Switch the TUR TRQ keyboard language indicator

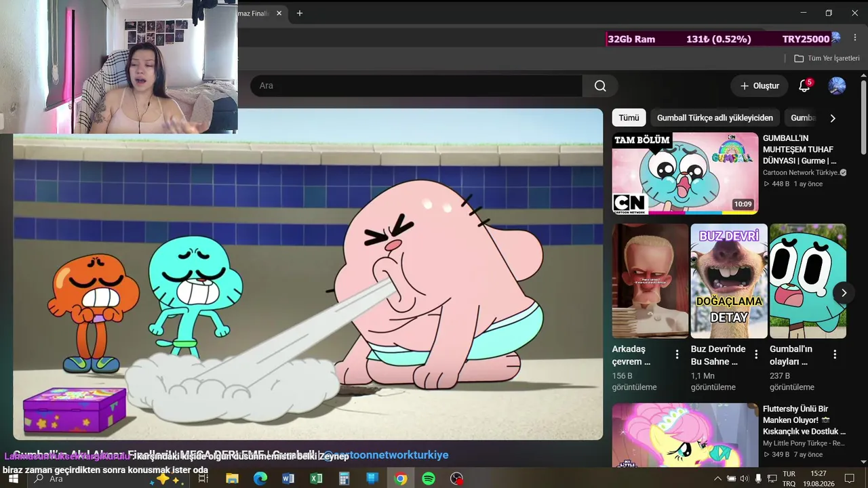(x=789, y=479)
